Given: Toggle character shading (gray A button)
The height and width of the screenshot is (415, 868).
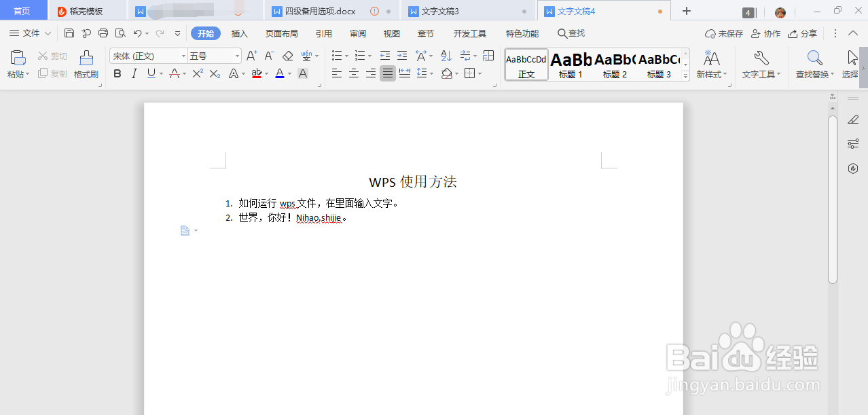Looking at the screenshot, I should (303, 73).
